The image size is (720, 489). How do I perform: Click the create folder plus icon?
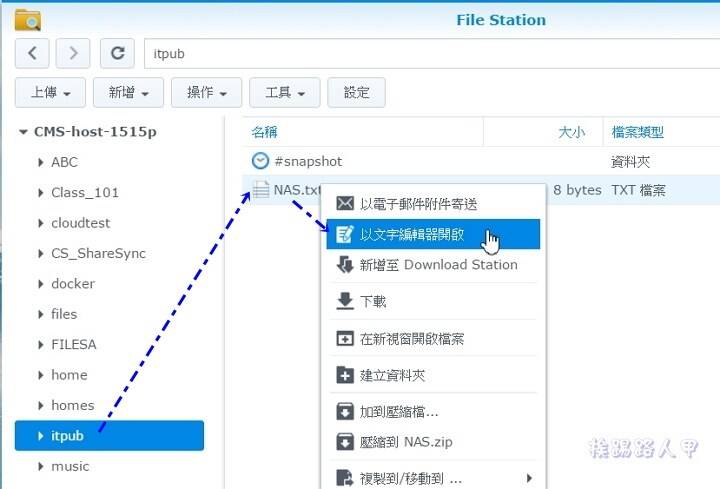[345, 375]
